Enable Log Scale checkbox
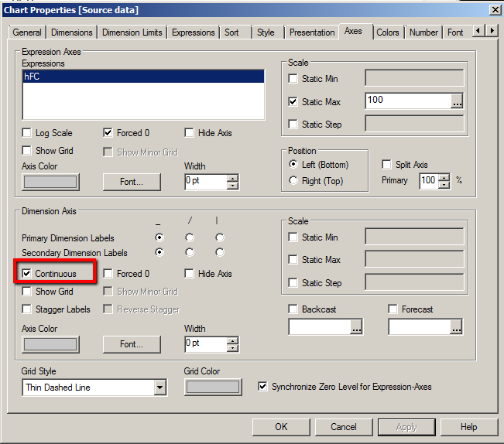Screen dimensions: 504x444 [x=27, y=133]
